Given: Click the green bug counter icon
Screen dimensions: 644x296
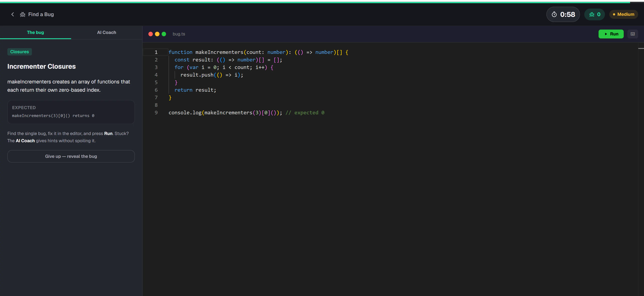Looking at the screenshot, I should coord(592,14).
